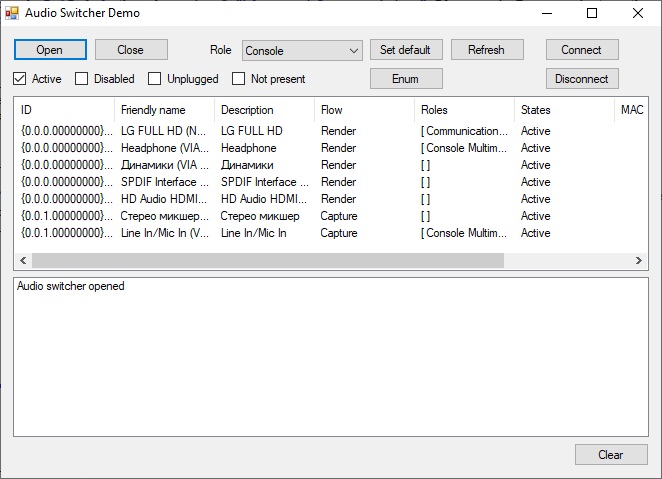The height and width of the screenshot is (479, 662).
Task: Click the Audio Switcher Demo app icon
Action: pyautogui.click(x=12, y=13)
